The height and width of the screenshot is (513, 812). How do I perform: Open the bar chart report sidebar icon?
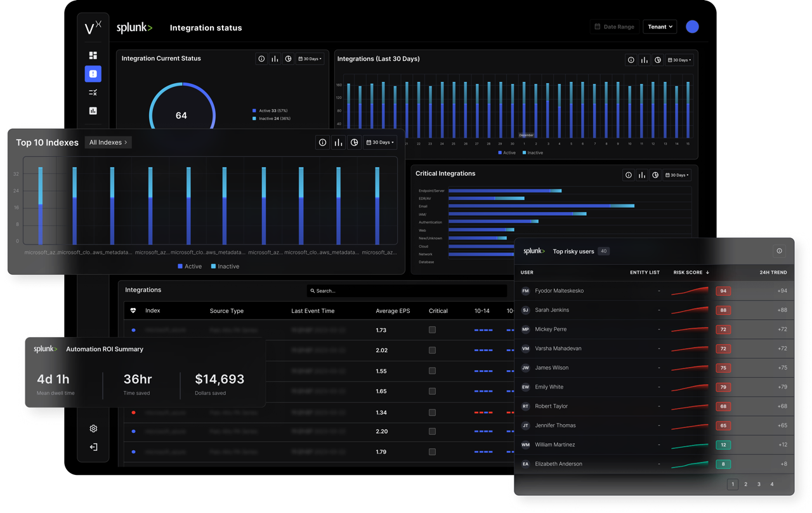[x=93, y=111]
